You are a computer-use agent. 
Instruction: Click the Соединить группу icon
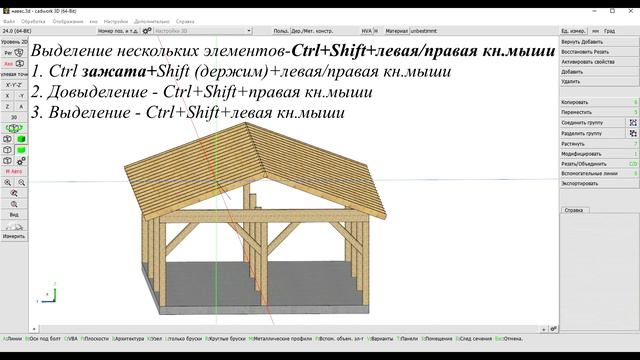click(x=633, y=122)
